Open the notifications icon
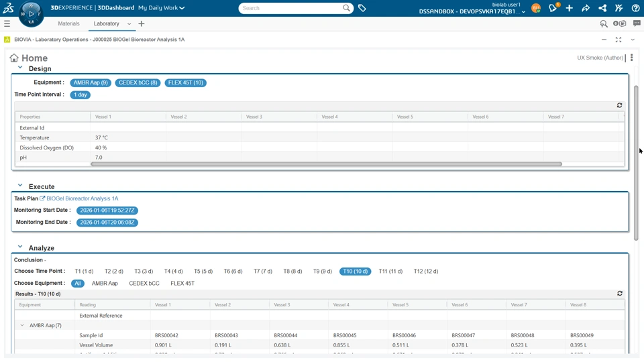The height and width of the screenshot is (362, 644). point(553,8)
